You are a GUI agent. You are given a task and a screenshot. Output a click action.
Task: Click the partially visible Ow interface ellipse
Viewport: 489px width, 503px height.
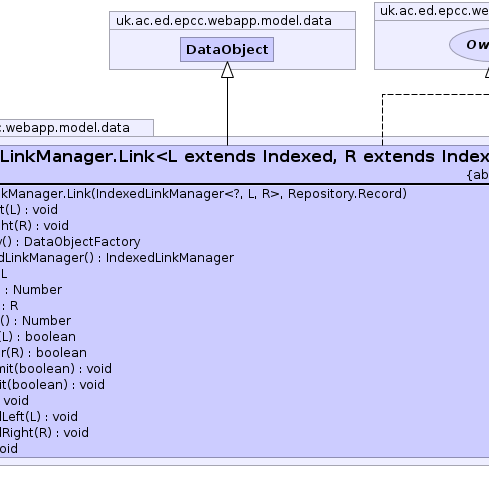point(469,45)
